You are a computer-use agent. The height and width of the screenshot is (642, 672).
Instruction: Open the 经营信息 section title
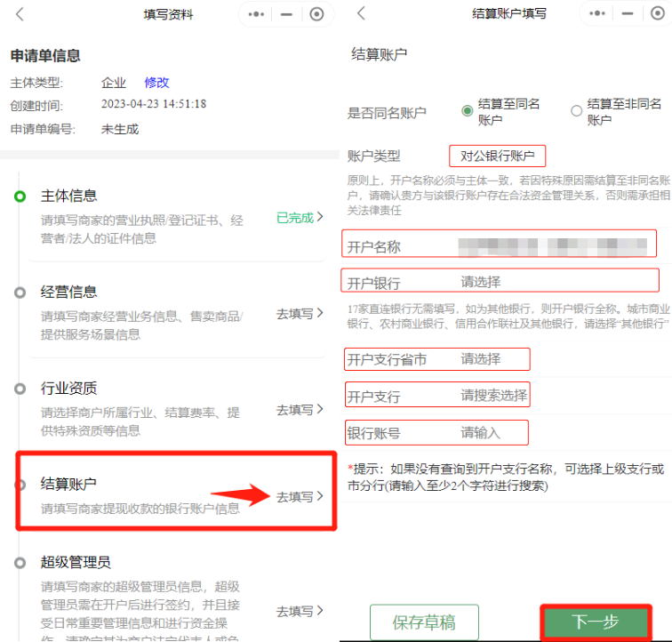[68, 292]
